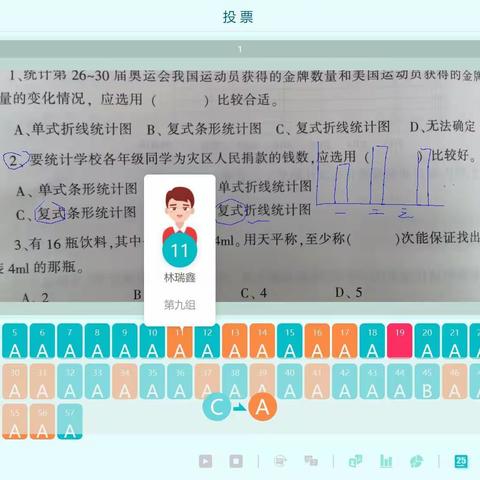
Task: Select the pink unanswered card number 19
Action: [400, 341]
